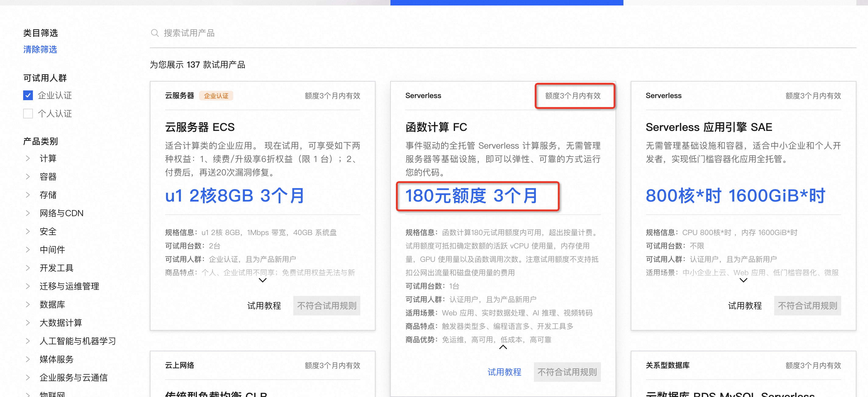Expand the 媒体服务 category chevron
The image size is (868, 397).
pyautogui.click(x=28, y=359)
